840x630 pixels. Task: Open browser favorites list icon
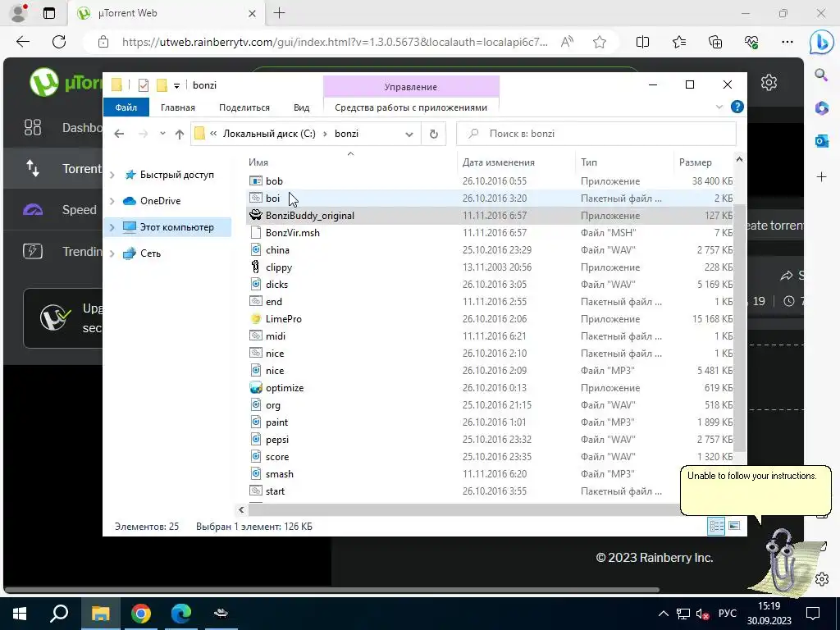678,42
